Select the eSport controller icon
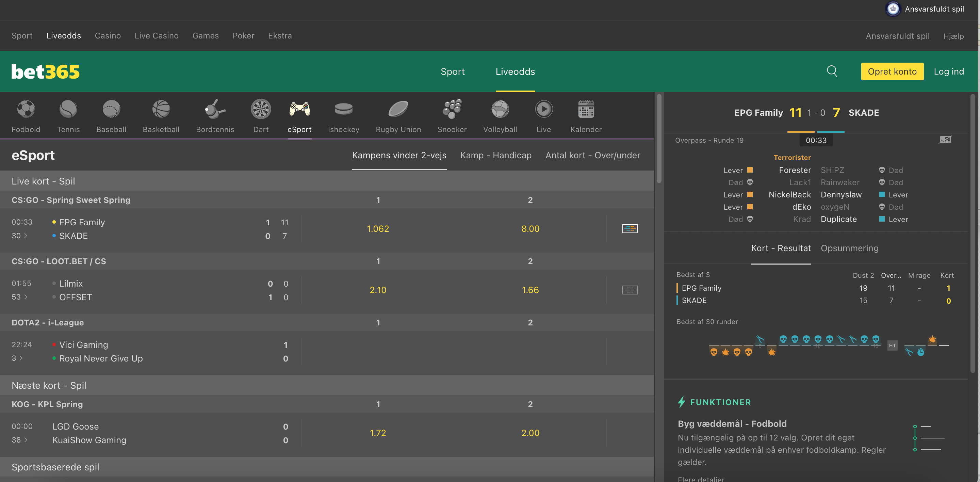The image size is (980, 482). [x=299, y=110]
